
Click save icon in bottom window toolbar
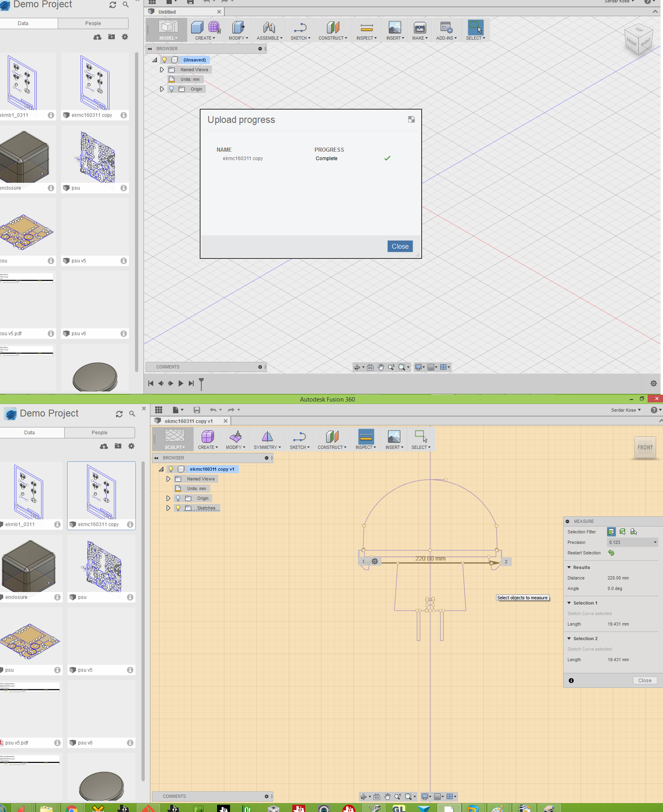(197, 410)
